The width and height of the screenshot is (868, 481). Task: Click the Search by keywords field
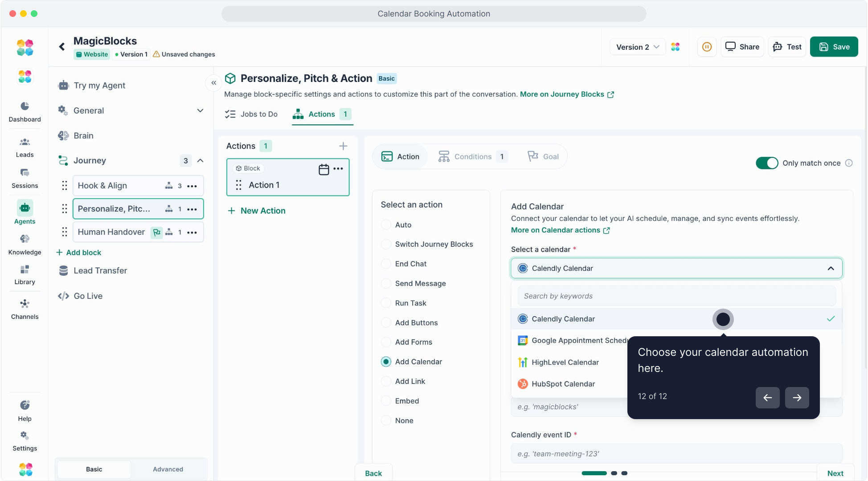point(676,296)
